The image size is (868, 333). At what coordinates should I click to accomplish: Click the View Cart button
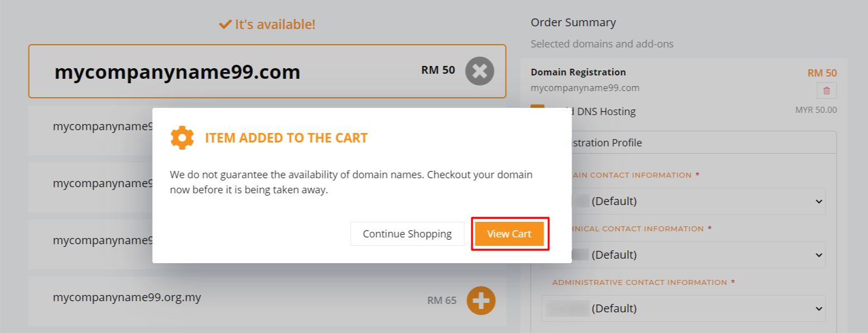[510, 234]
